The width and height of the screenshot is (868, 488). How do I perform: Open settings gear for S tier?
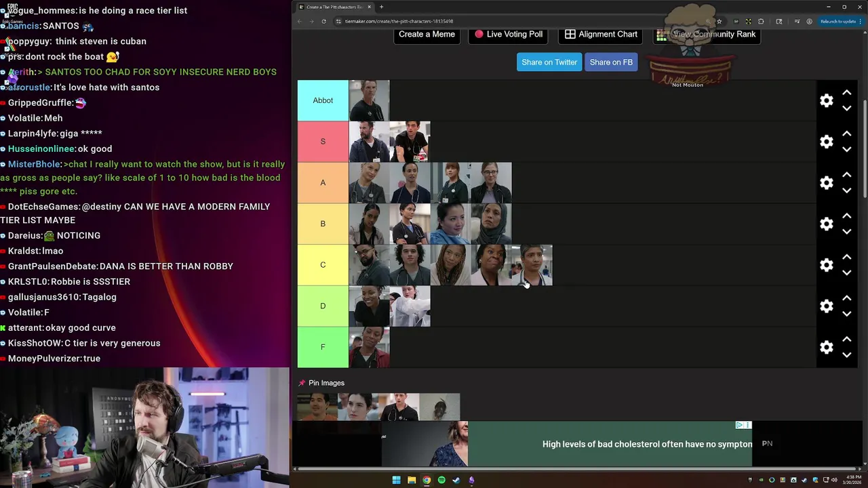click(826, 142)
